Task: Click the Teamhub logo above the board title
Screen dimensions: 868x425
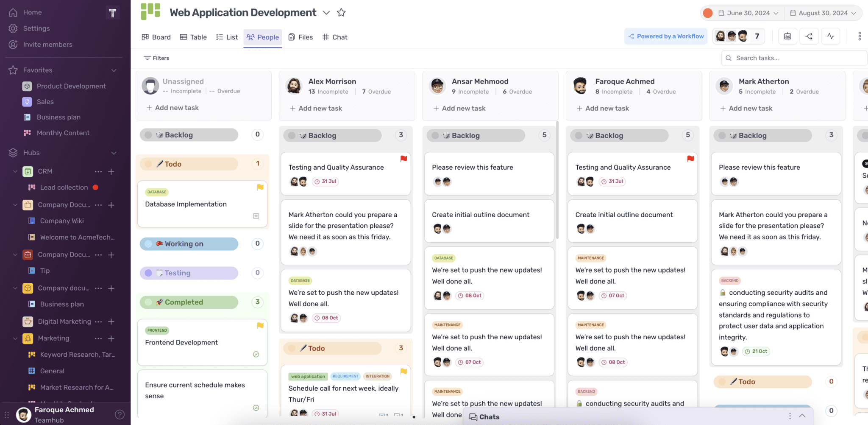Action: (150, 11)
